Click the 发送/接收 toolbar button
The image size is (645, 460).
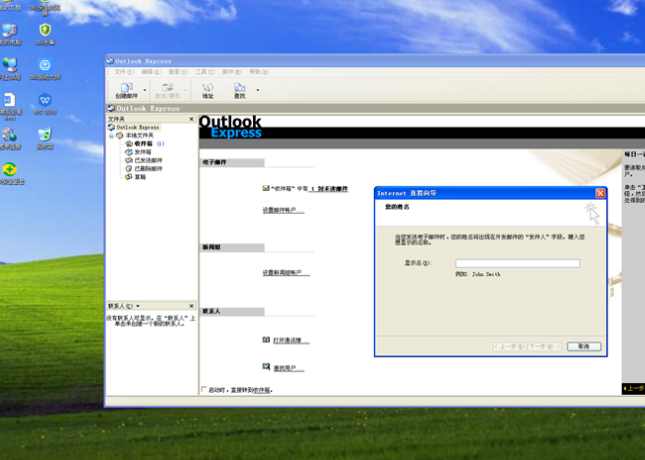pos(167,90)
